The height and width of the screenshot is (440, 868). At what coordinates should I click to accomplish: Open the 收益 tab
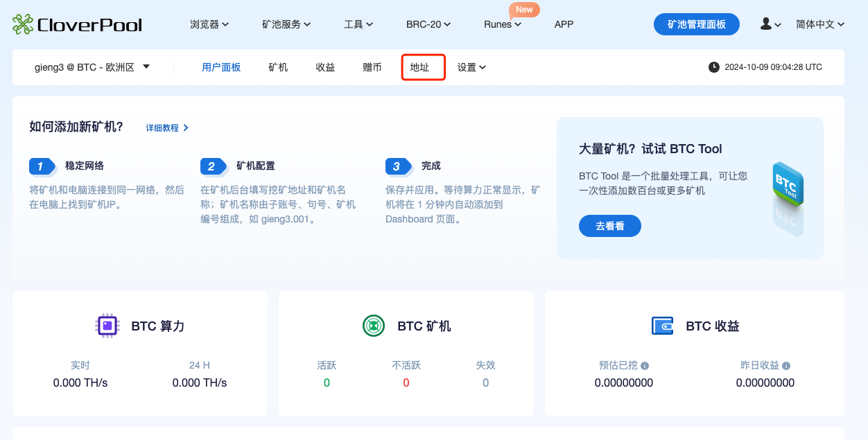(325, 67)
